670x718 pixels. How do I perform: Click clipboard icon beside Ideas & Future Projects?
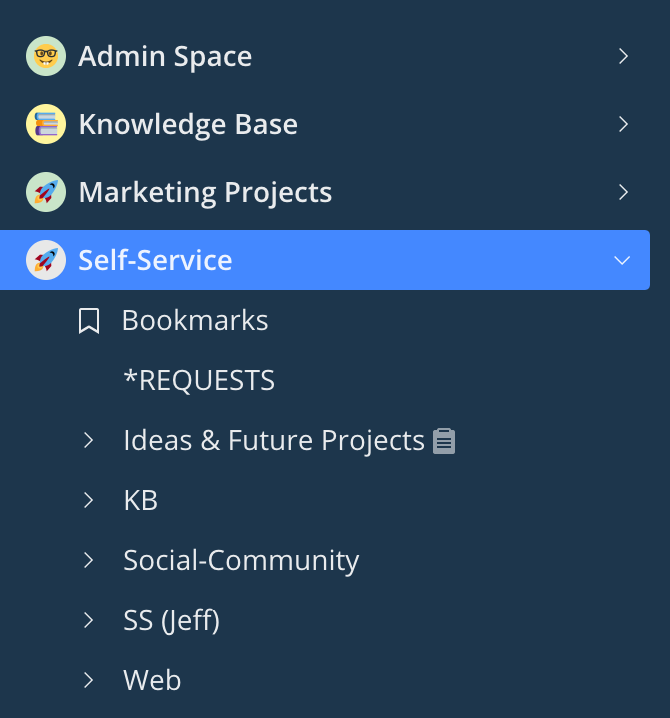[x=444, y=441]
